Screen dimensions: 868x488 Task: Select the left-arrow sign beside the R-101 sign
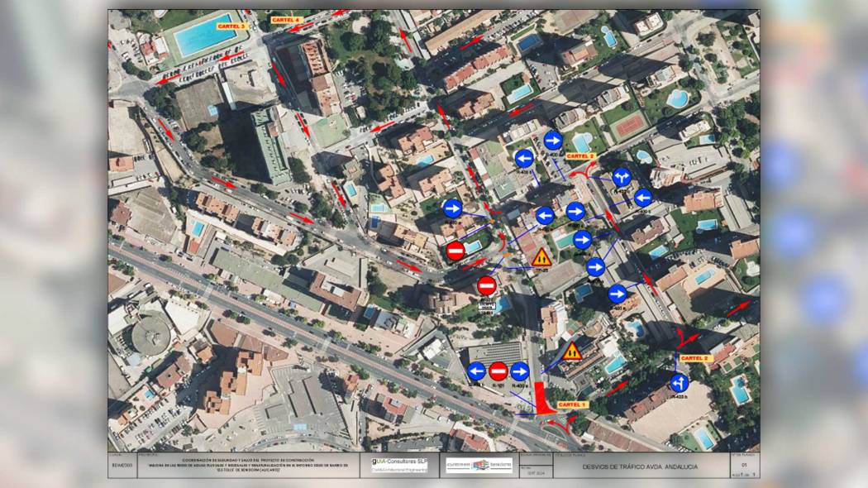476,371
